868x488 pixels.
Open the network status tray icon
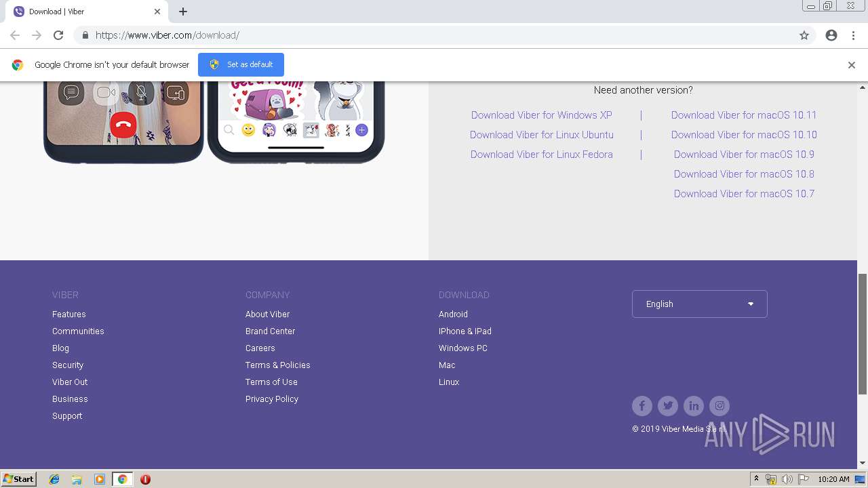tap(771, 479)
